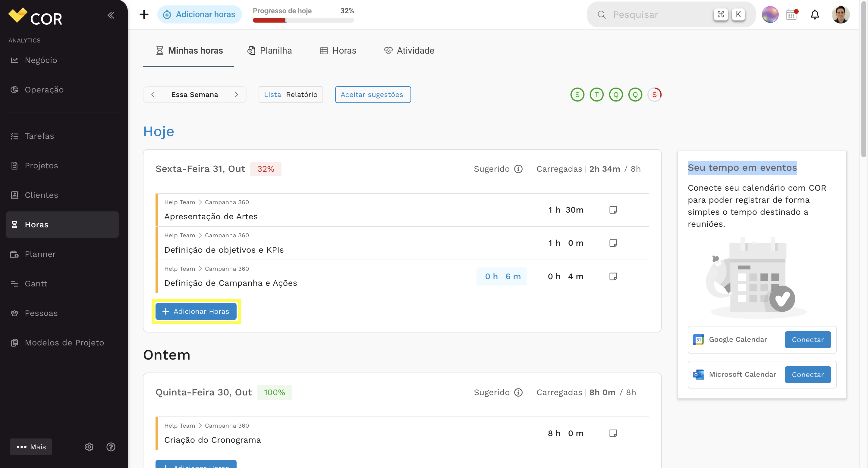The image size is (868, 468).
Task: Select Lista view toggle
Action: click(272, 95)
